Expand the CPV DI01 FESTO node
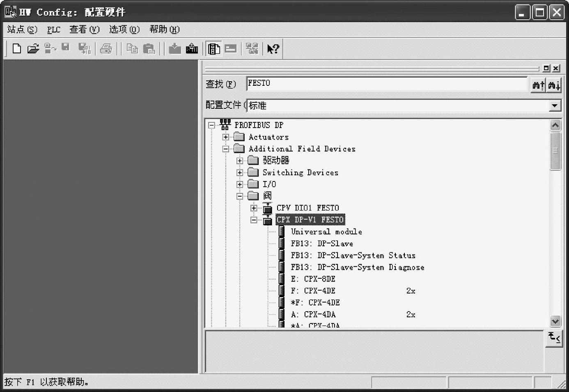The width and height of the screenshot is (569, 392). 254,208
